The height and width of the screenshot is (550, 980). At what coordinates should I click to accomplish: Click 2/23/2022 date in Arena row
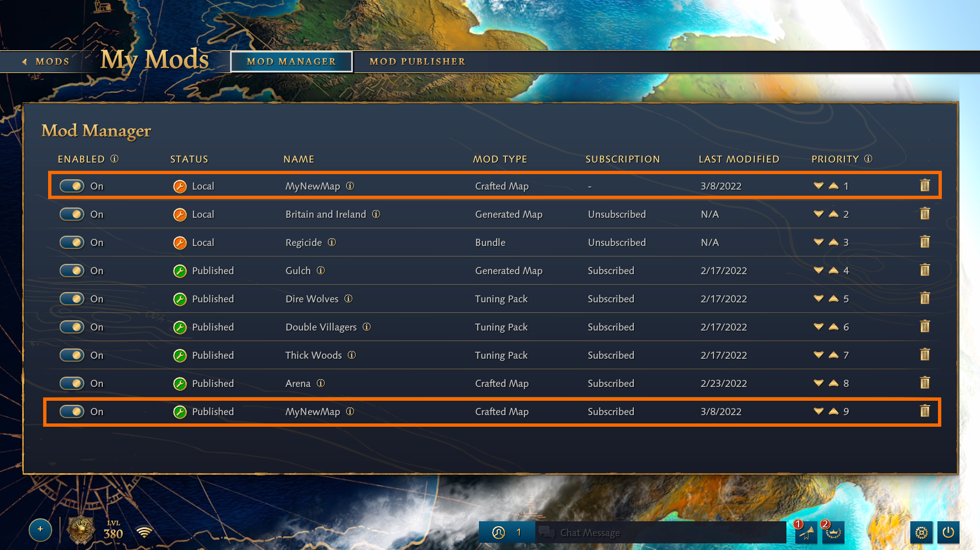[x=724, y=383]
